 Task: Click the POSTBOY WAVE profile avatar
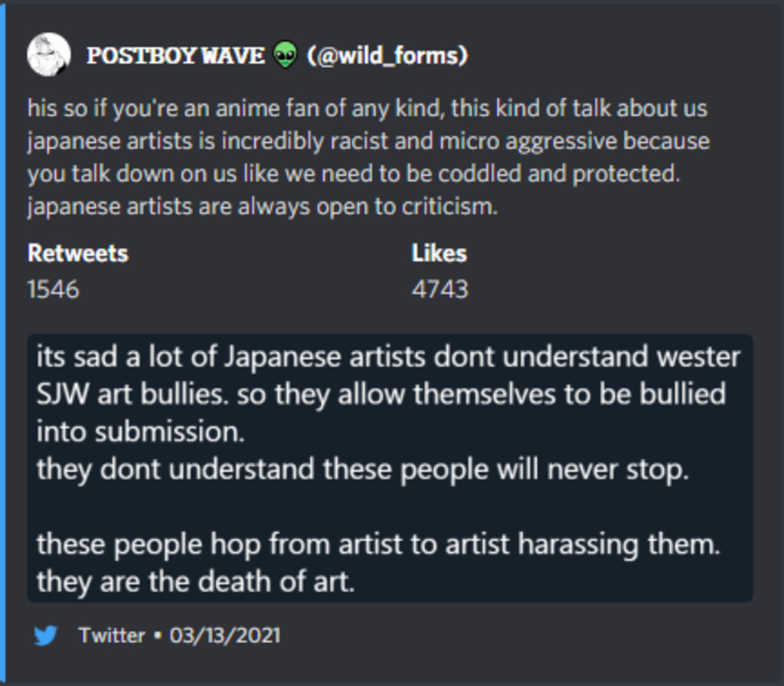tap(48, 55)
